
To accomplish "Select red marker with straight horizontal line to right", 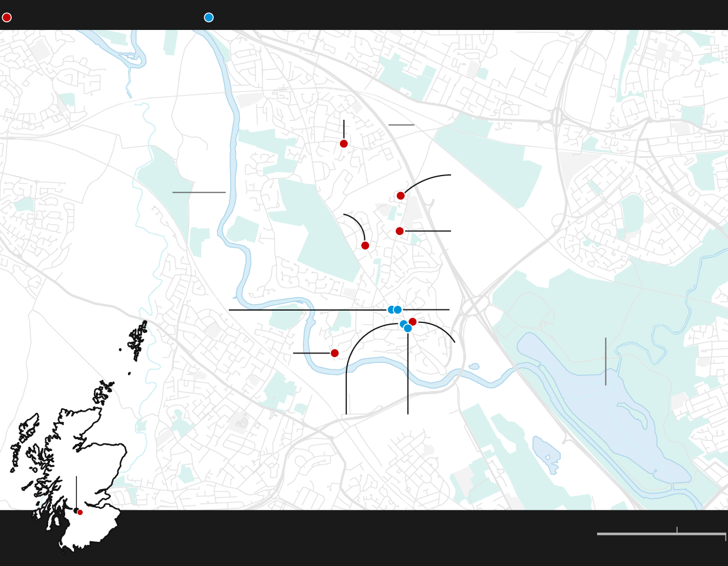I will tap(399, 231).
